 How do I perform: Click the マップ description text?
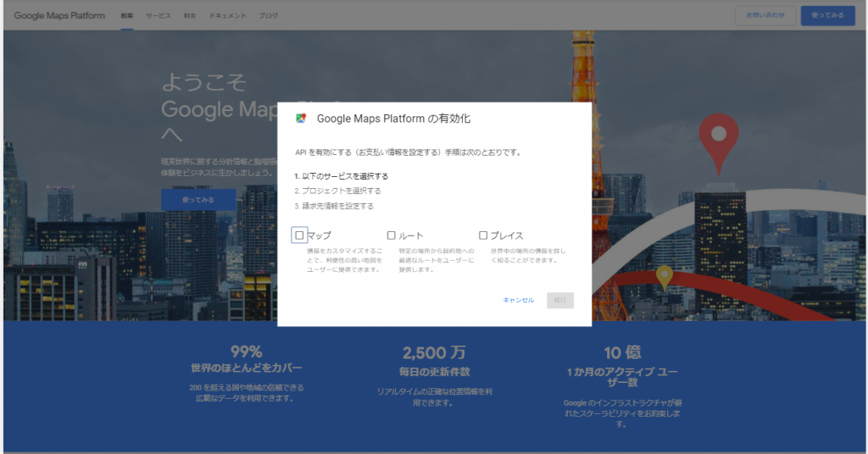coord(344,260)
